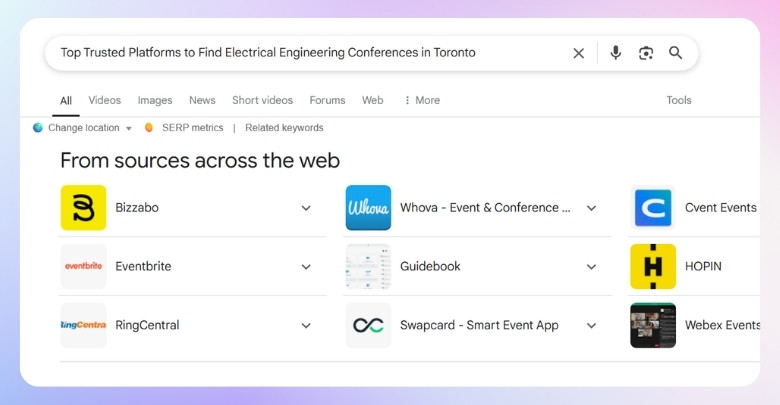Expand the Guidebook entry chevron

click(x=591, y=267)
